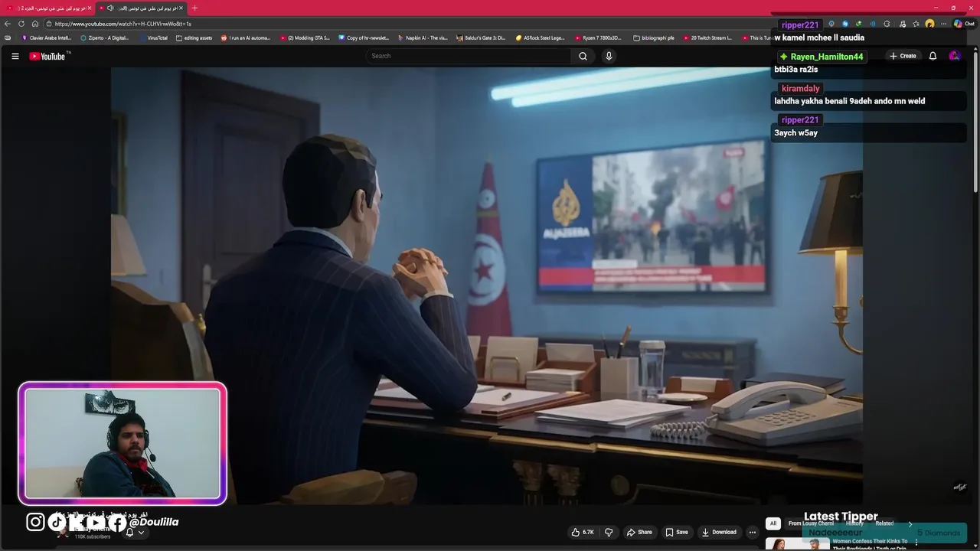Go back in the browser
This screenshot has height=551, width=980.
8,24
